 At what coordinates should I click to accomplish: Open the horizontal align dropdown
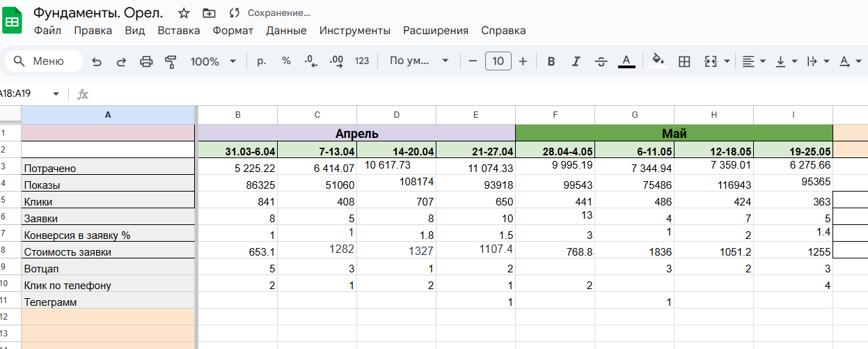click(x=753, y=61)
